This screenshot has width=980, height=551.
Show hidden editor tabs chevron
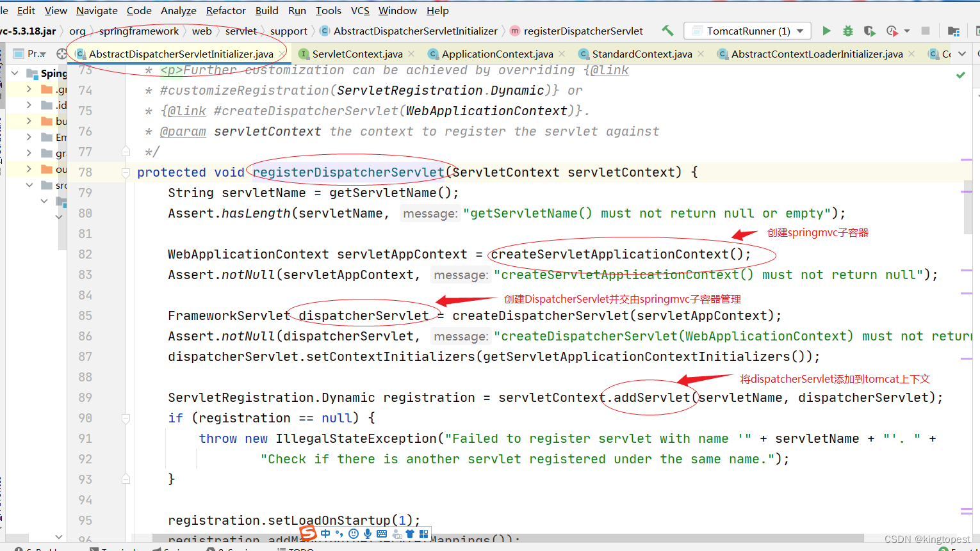point(962,54)
